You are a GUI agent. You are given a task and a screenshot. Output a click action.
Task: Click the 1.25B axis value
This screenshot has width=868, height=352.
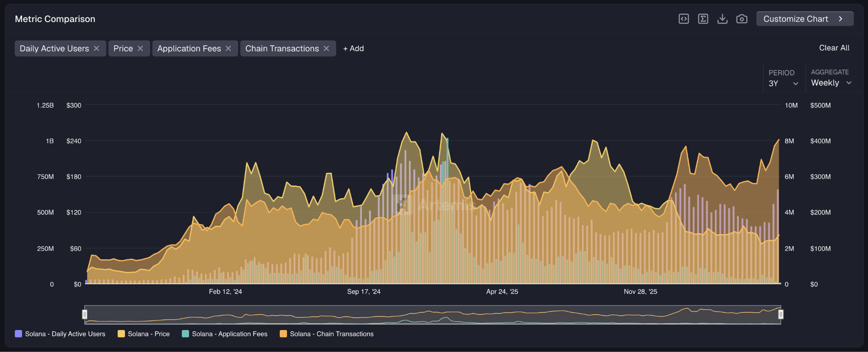point(45,105)
